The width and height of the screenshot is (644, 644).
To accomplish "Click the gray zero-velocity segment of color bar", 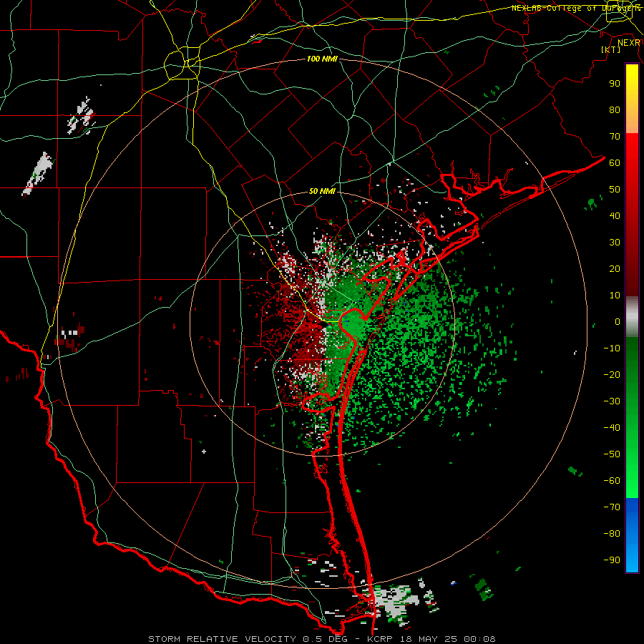I will click(632, 316).
